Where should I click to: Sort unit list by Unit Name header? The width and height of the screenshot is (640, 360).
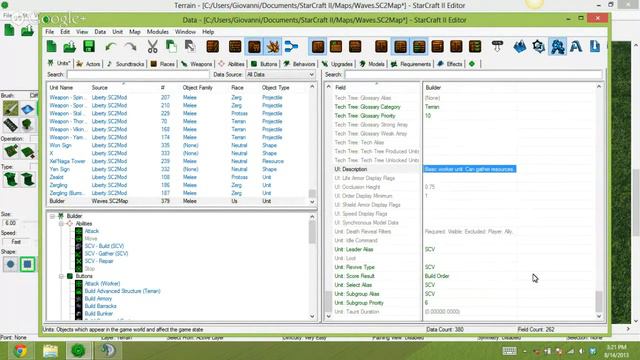coord(61,88)
